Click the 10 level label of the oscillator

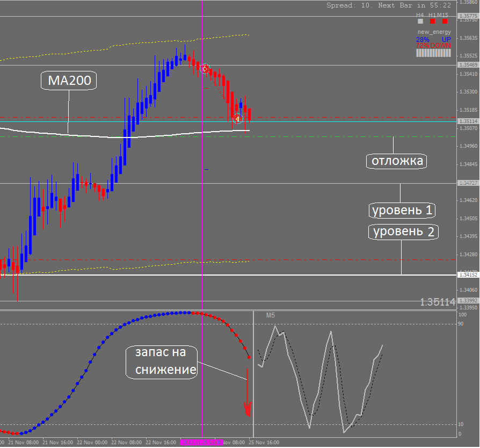click(461, 424)
